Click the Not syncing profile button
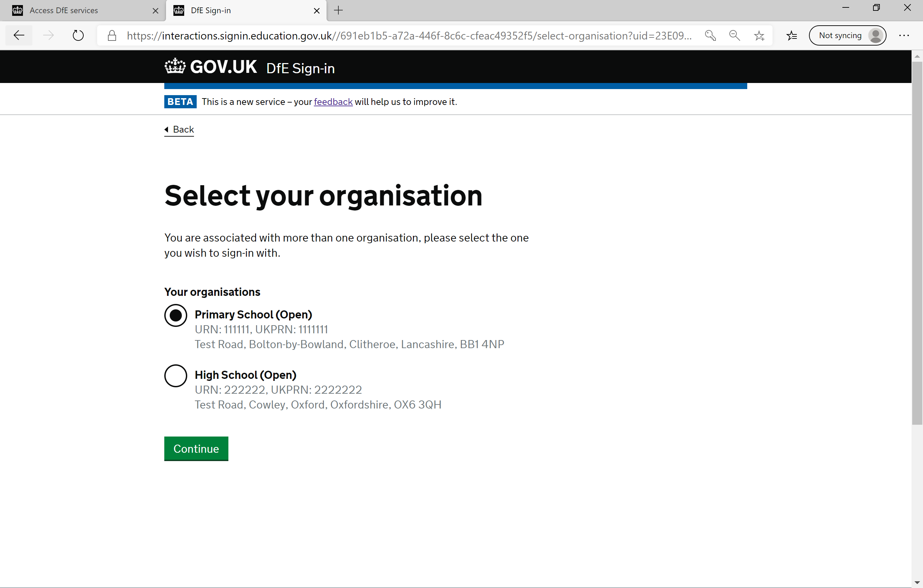 tap(847, 35)
